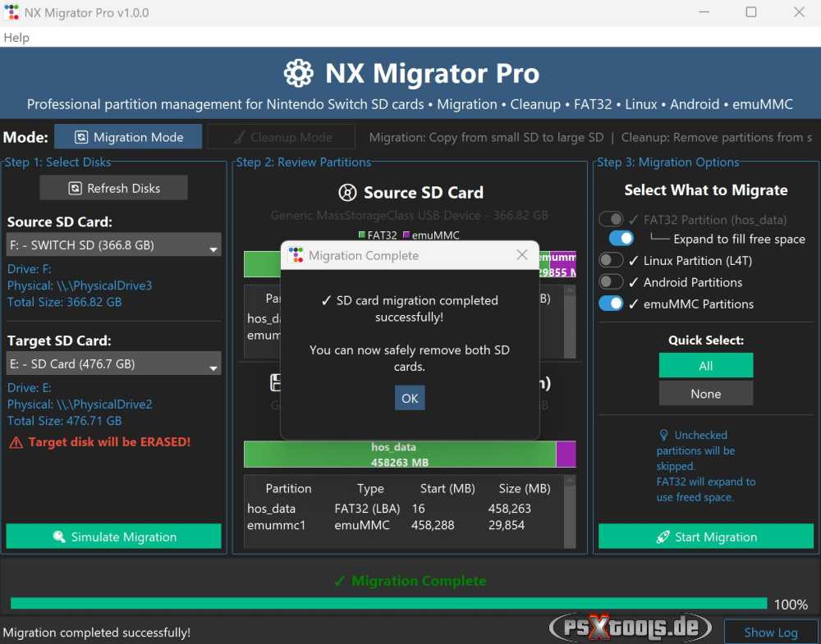Image resolution: width=821 pixels, height=644 pixels.
Task: Click the magnifier icon on Simulate Migration
Action: coord(57,537)
